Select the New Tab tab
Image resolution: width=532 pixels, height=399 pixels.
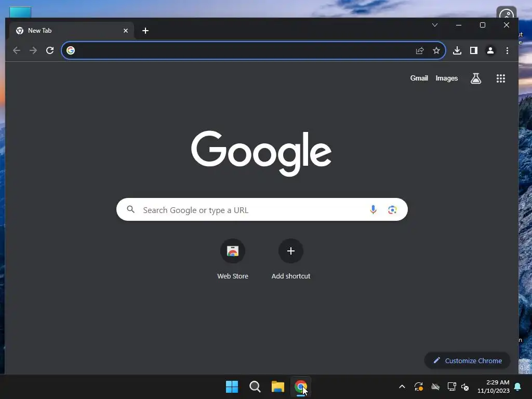(x=72, y=31)
